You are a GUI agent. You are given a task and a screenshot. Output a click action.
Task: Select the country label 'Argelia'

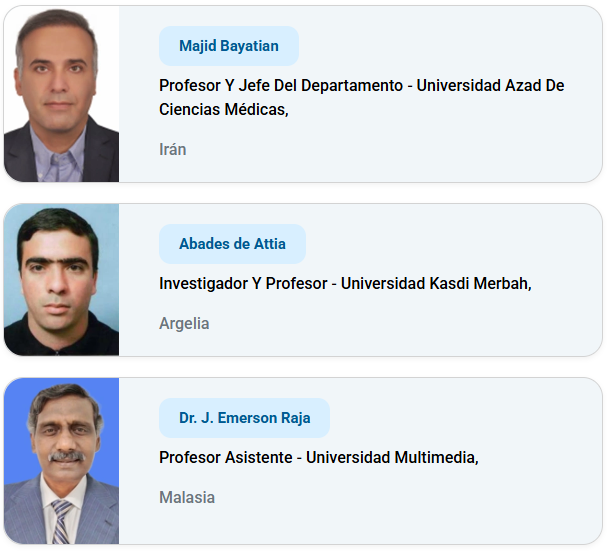[x=184, y=324]
